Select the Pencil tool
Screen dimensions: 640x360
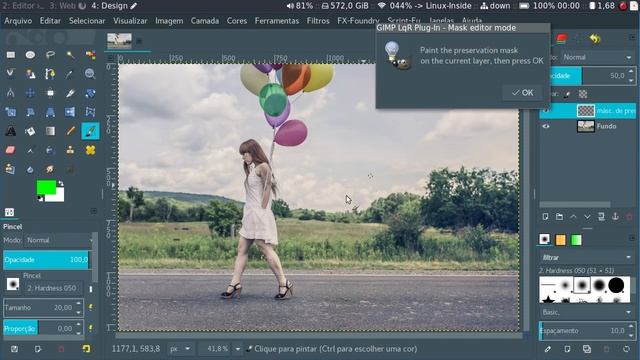point(70,131)
